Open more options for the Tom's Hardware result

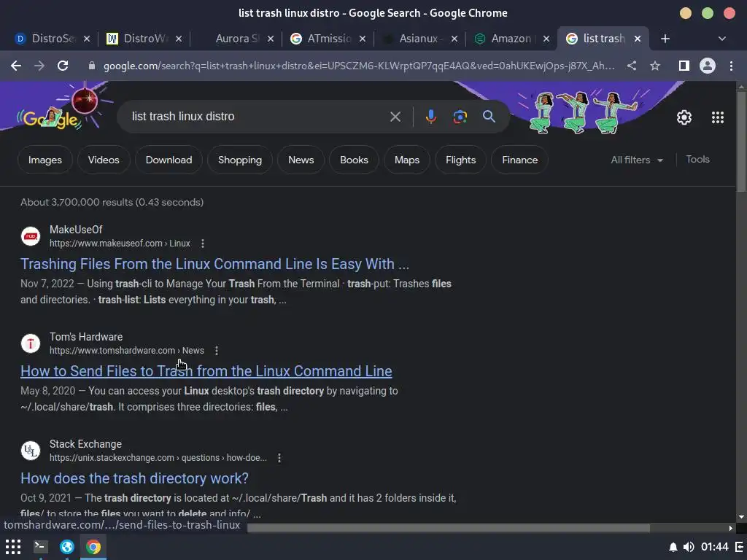(216, 351)
